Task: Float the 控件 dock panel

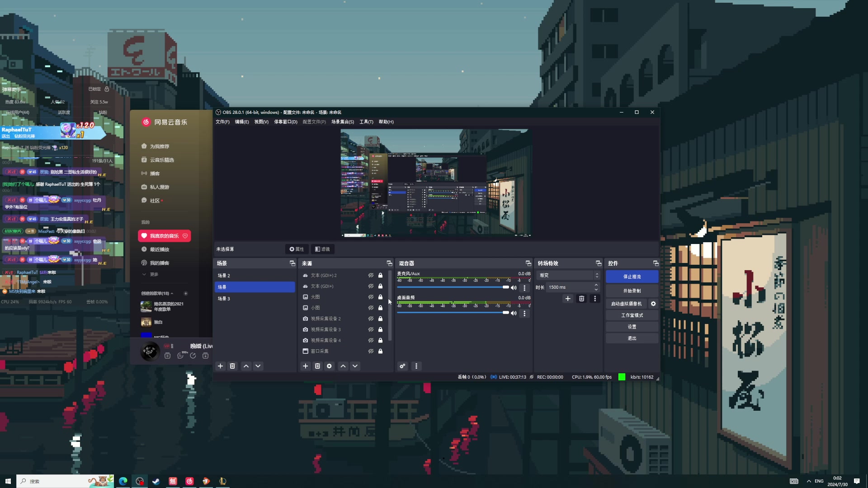Action: point(656,263)
